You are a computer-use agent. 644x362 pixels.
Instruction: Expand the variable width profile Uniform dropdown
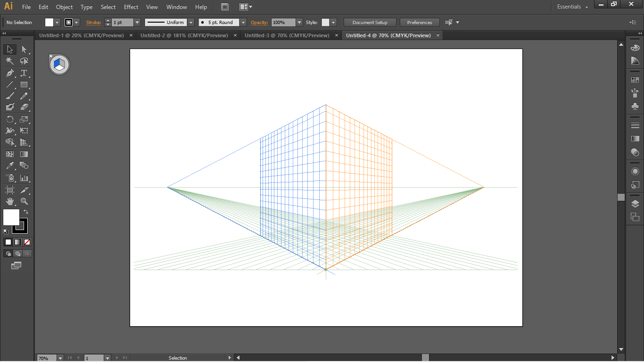pos(191,22)
